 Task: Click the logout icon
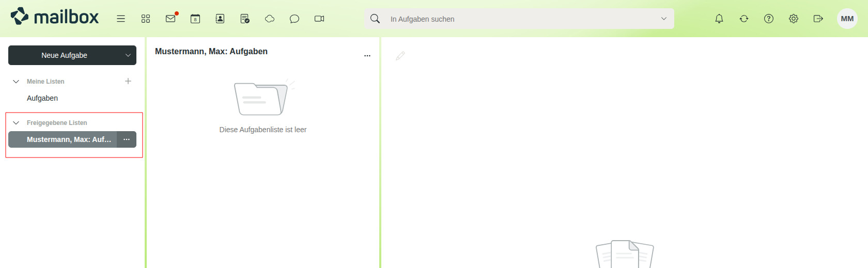point(818,19)
